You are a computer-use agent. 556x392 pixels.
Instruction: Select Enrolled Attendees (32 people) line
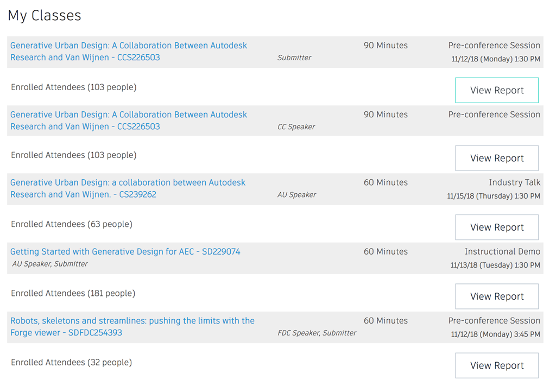click(72, 362)
